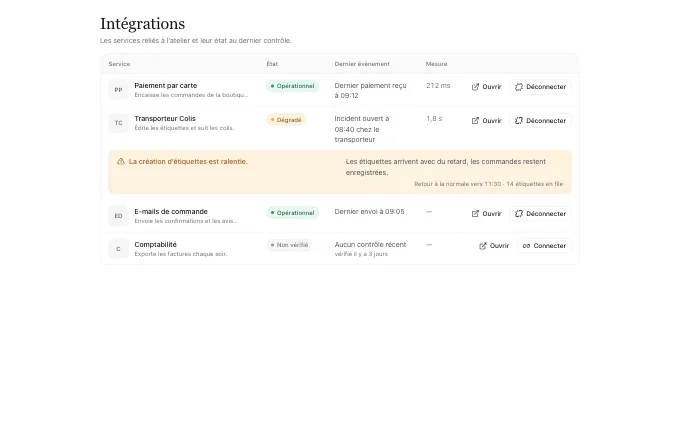Click 'Encaisse les commandes de la boutiqu...' description
The height and width of the screenshot is (425, 680).
[191, 95]
